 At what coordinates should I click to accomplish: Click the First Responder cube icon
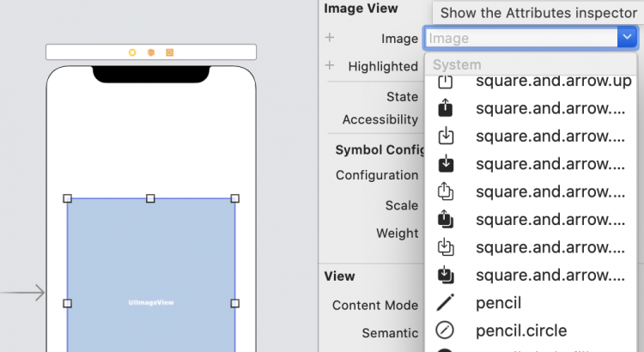(151, 52)
